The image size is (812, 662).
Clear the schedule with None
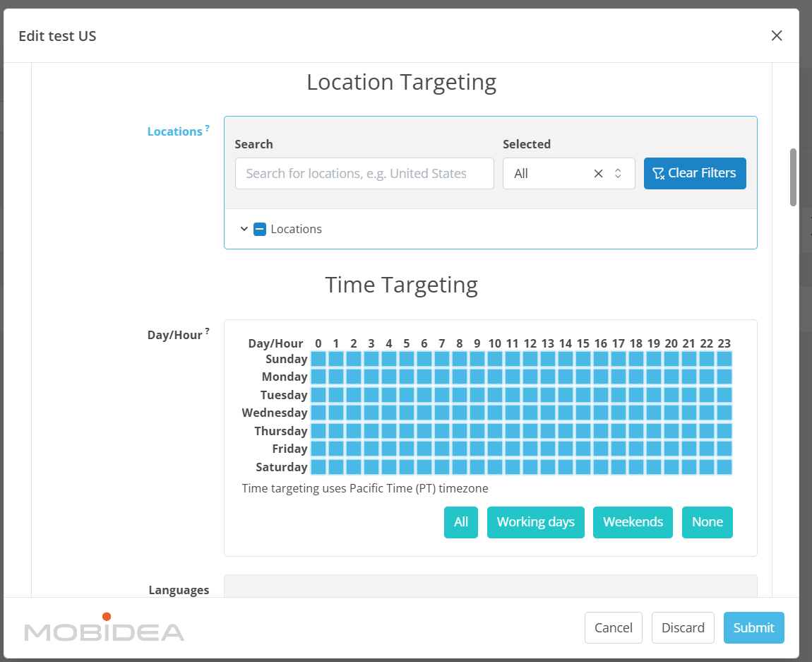coord(707,522)
